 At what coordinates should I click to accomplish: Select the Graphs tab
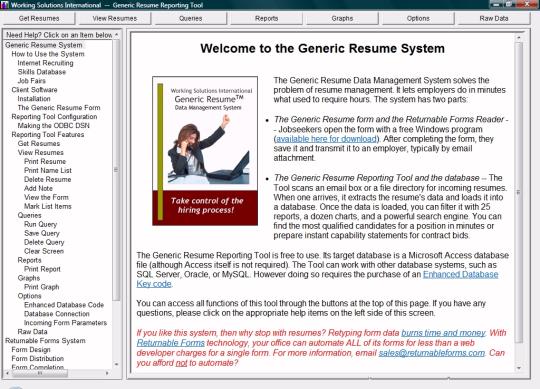[x=342, y=18]
